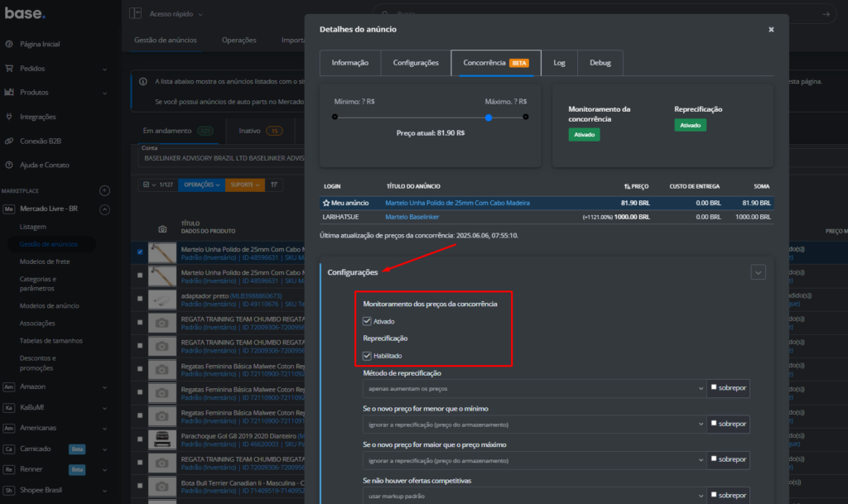Select the Concorrência BETA tab
Image resolution: width=848 pixels, height=504 pixels.
coord(496,63)
